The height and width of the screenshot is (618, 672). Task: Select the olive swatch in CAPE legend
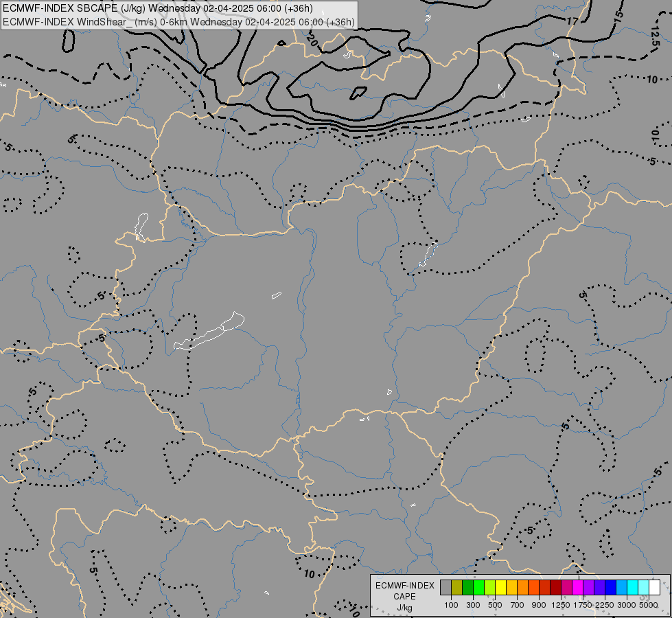coord(457,587)
